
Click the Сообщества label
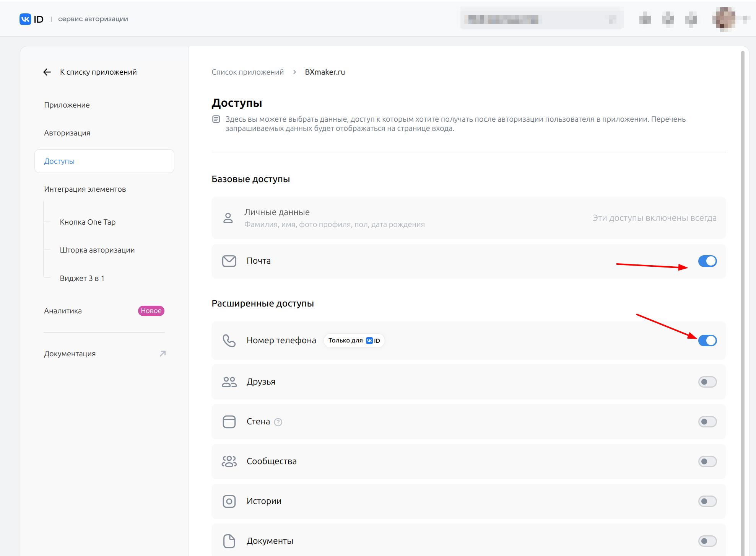point(272,461)
